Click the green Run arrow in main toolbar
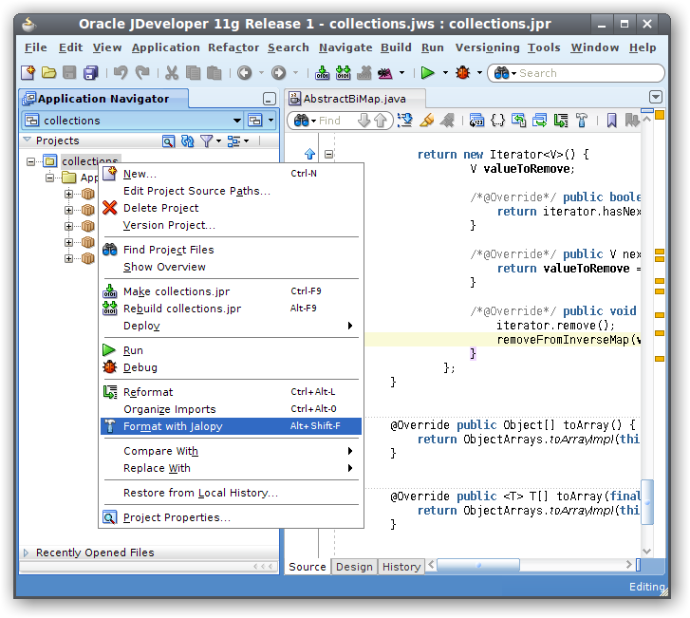This screenshot has height=618, width=690. point(427,73)
